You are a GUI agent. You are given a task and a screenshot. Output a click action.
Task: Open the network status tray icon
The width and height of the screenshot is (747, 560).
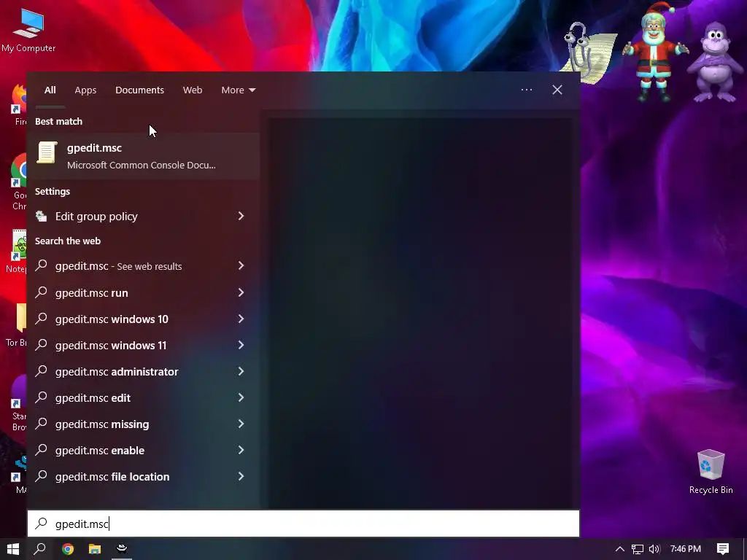tap(637, 549)
